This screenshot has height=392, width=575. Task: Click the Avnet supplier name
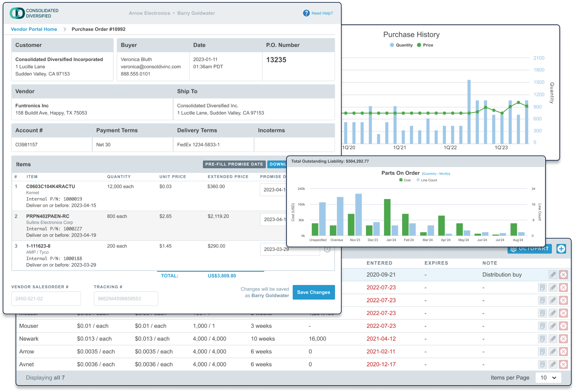click(26, 365)
